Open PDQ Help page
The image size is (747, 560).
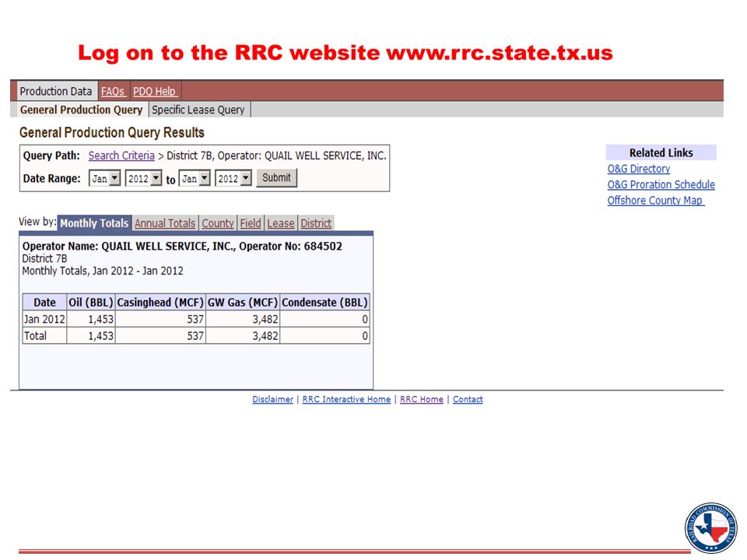pyautogui.click(x=155, y=92)
